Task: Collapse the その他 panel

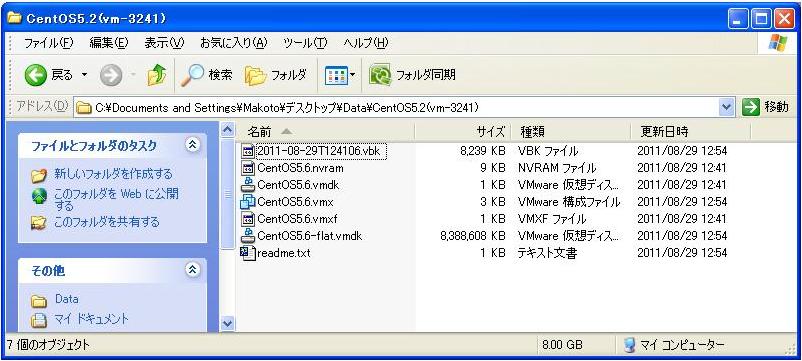Action: (193, 269)
